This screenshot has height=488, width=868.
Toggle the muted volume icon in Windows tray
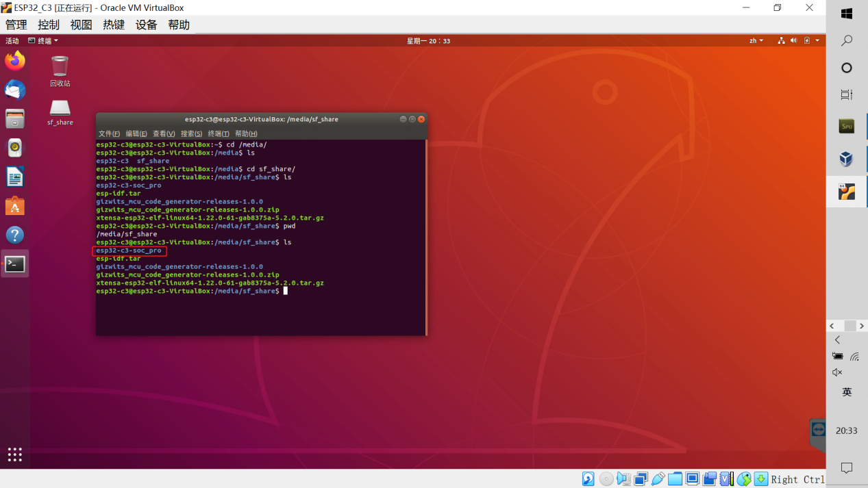click(837, 372)
